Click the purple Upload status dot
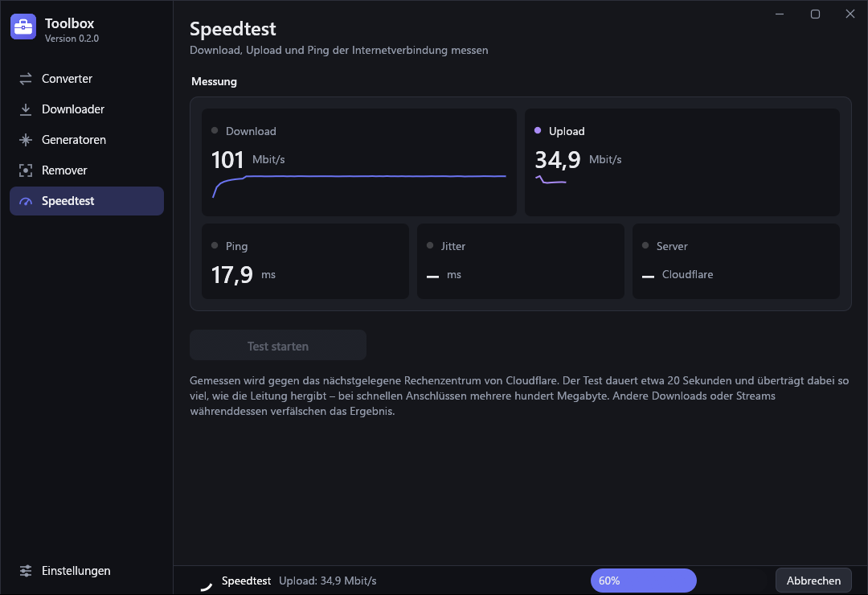The image size is (868, 595). click(x=538, y=131)
